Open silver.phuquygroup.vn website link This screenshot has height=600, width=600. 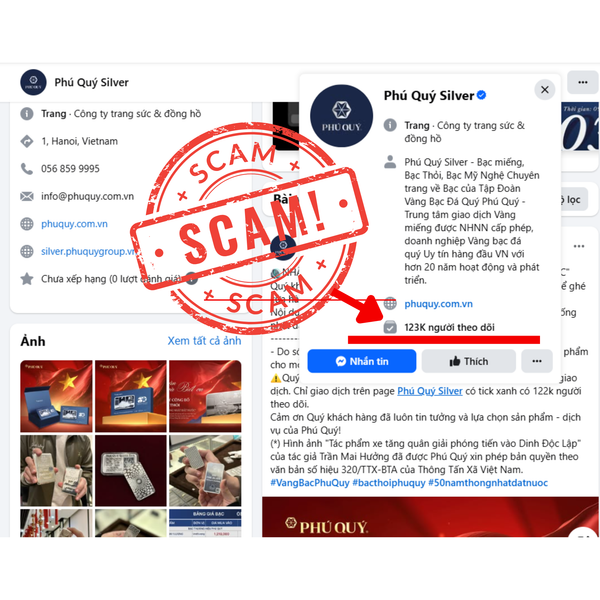point(88,251)
